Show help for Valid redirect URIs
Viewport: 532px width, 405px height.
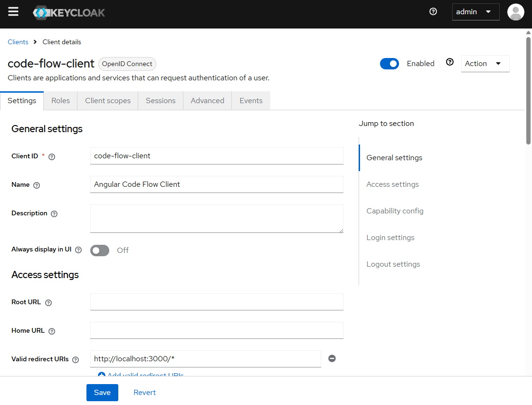pos(76,359)
